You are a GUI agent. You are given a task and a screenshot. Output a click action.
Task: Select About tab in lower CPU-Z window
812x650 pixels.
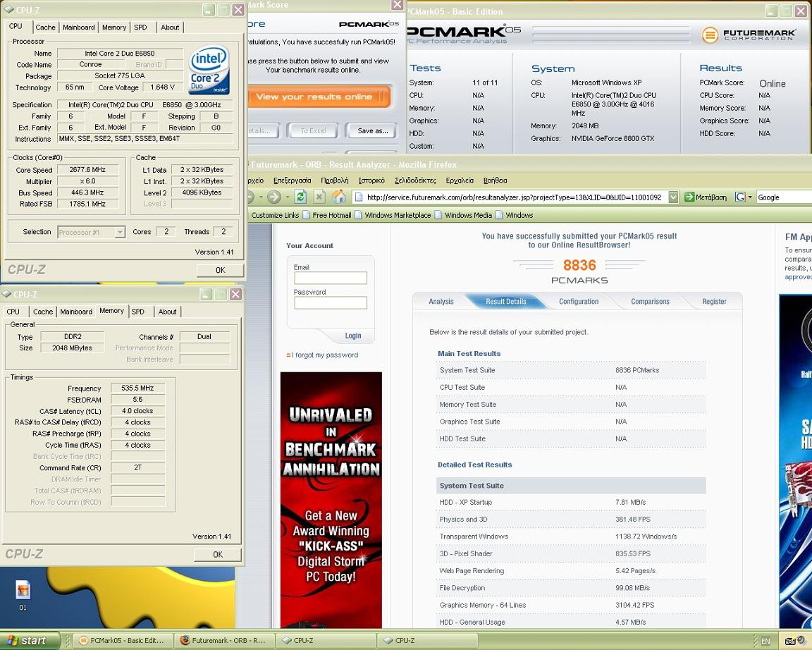pyautogui.click(x=167, y=312)
